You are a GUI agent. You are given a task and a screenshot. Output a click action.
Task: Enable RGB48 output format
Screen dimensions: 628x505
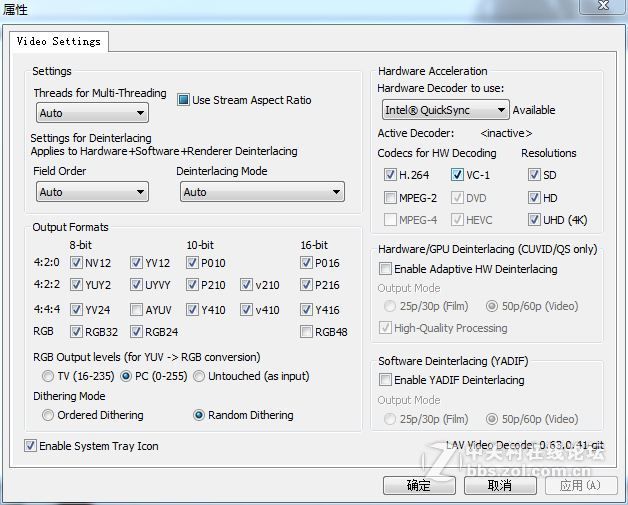tap(306, 332)
